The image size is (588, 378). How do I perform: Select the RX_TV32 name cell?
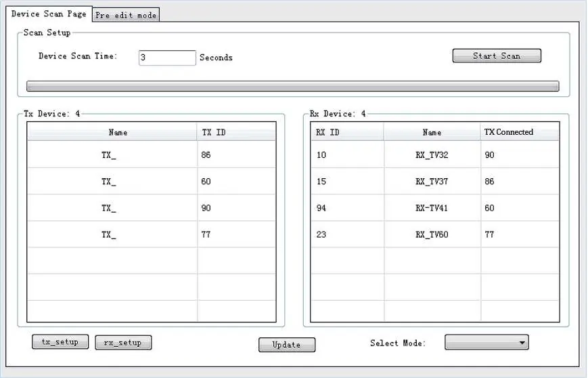coord(432,154)
